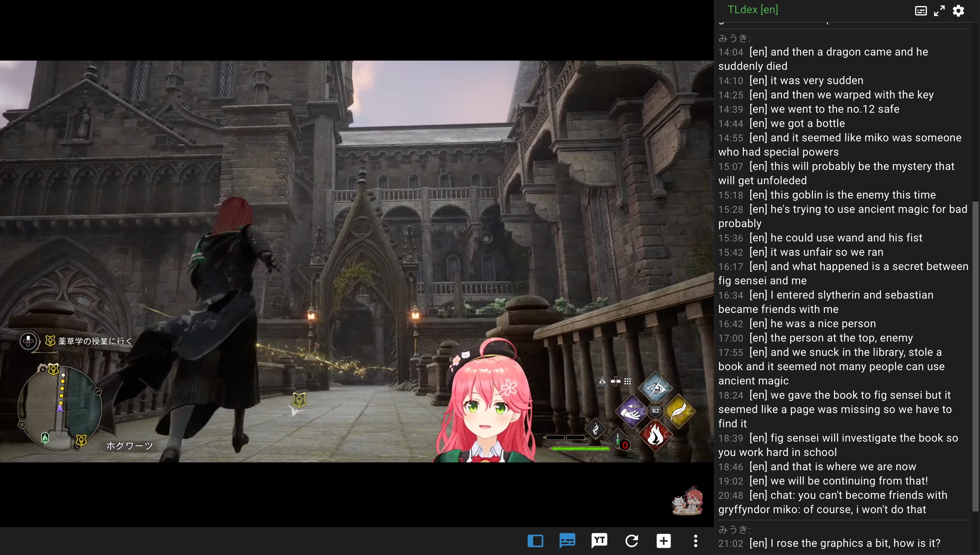Jump to the 14:04 dragon translation timestamp

click(731, 52)
